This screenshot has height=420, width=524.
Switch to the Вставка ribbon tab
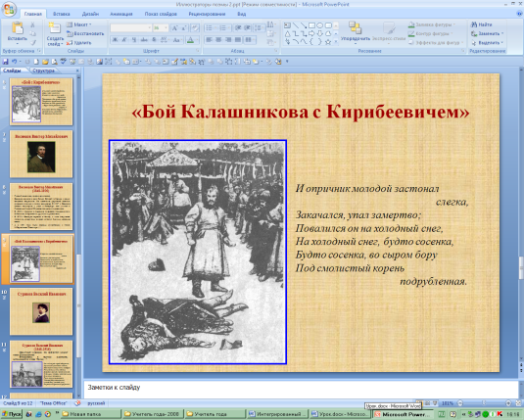point(61,14)
